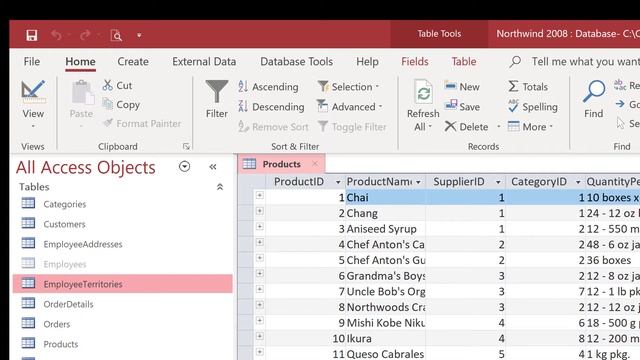The height and width of the screenshot is (360, 640).
Task: Expand subdatasheet for Aniseed Syrup row
Action: (x=260, y=227)
